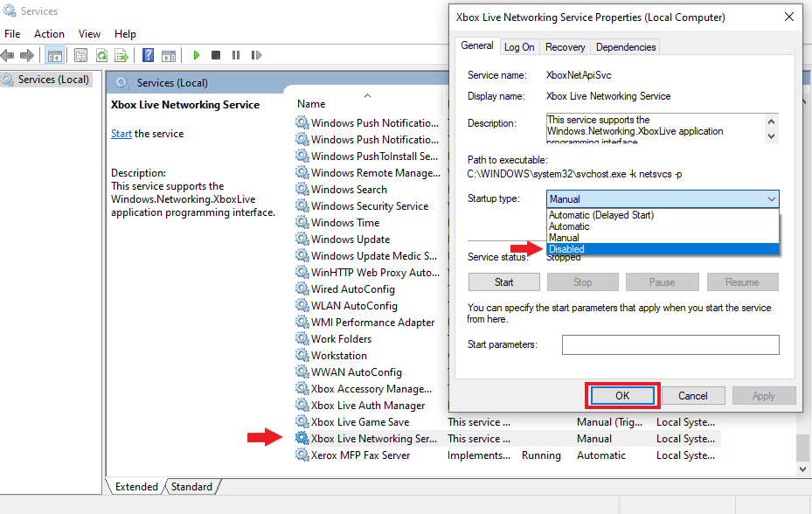Select Disabled in startup type list
This screenshot has height=514, width=812.
(x=662, y=248)
